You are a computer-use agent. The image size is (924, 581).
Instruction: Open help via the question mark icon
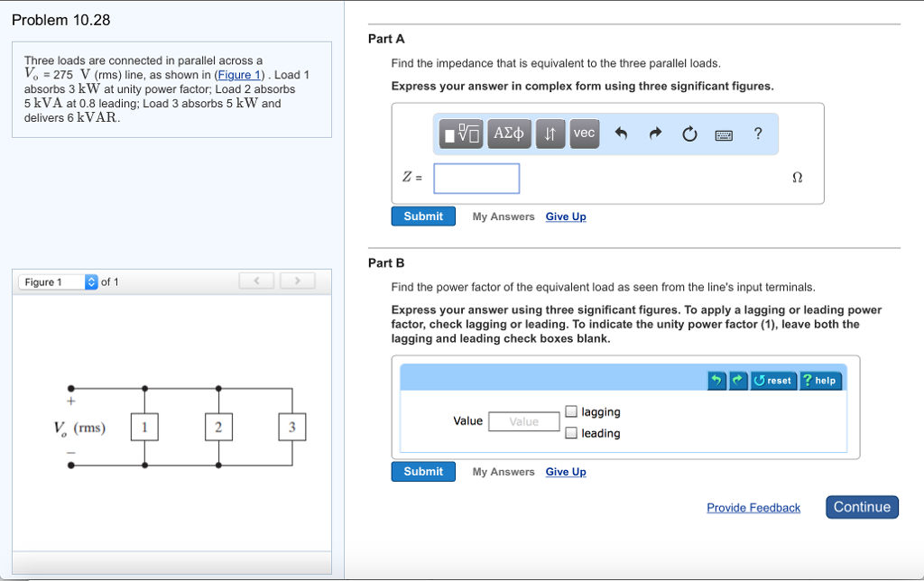[757, 134]
